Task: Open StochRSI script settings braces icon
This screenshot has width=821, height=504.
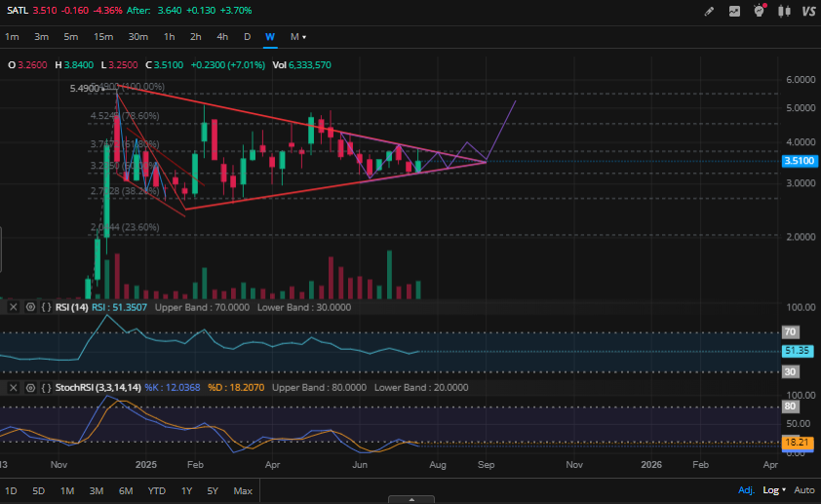Action: [x=46, y=388]
